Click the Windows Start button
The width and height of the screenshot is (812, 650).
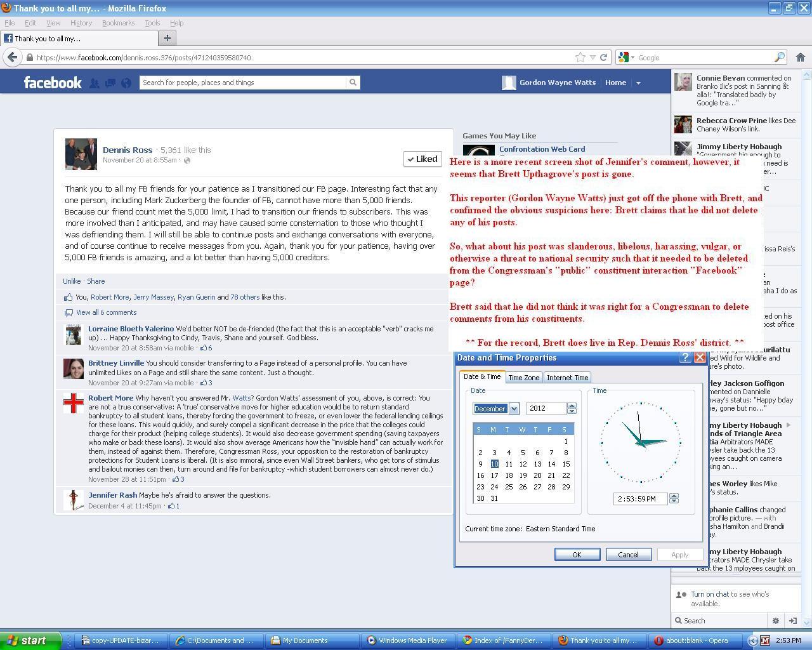click(30, 640)
